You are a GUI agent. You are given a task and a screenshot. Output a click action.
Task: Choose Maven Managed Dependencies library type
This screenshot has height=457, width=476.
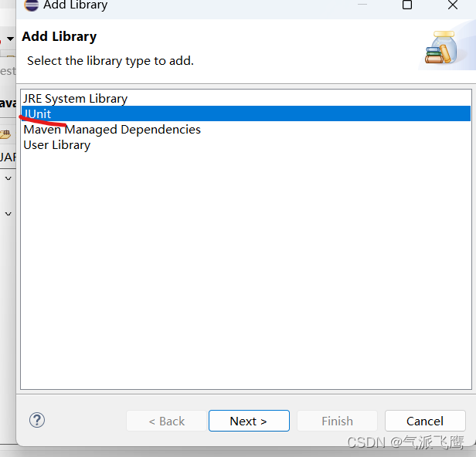246,130
